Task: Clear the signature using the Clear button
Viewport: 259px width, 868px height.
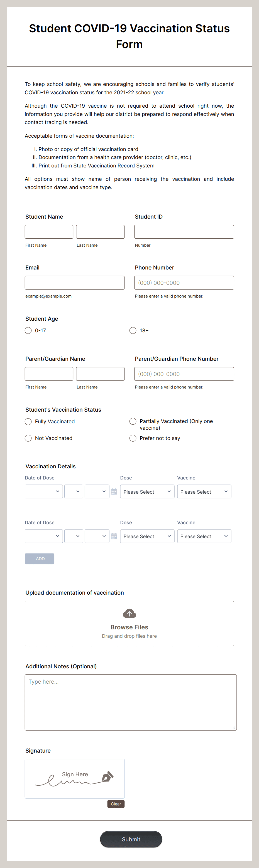Action: [116, 804]
